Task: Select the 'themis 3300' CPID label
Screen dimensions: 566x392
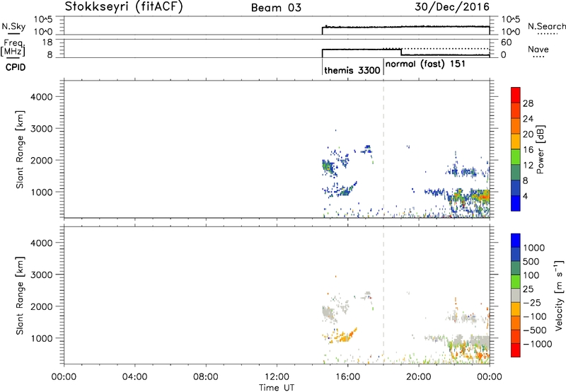Action: (352, 70)
